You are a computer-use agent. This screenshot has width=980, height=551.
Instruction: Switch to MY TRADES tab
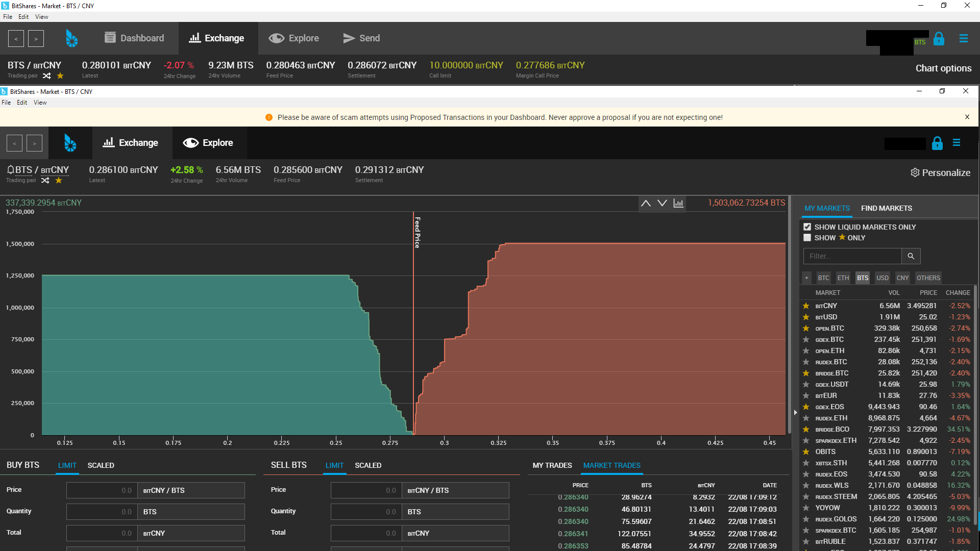pos(552,465)
